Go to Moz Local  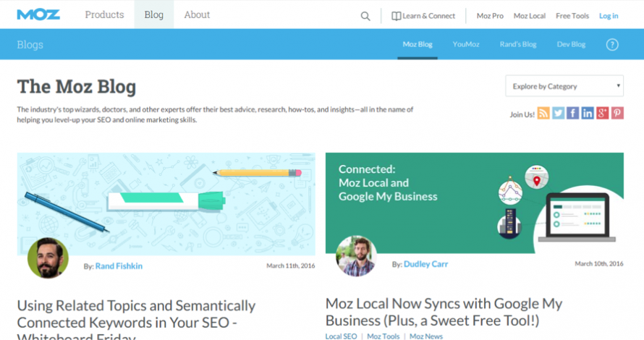[x=530, y=16]
